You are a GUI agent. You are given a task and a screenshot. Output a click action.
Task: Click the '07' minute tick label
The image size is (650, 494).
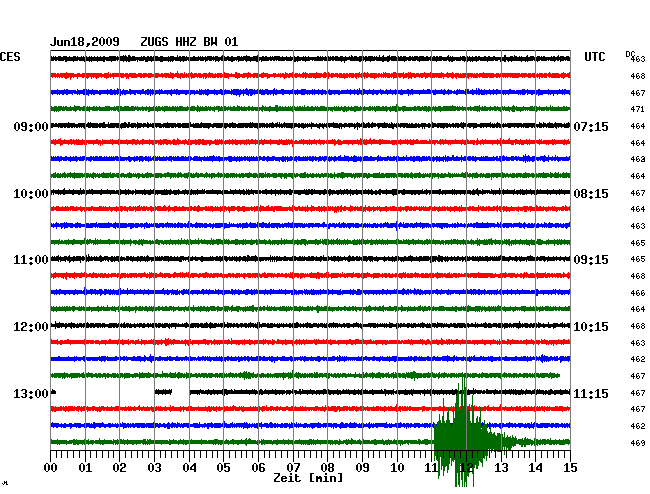(293, 467)
